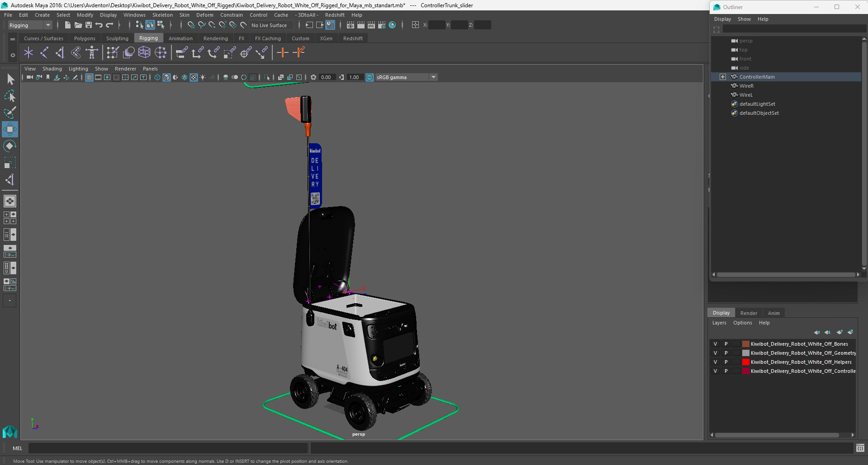868x465 pixels.
Task: Click the Set Key plus shelf icon
Action: 283,53
